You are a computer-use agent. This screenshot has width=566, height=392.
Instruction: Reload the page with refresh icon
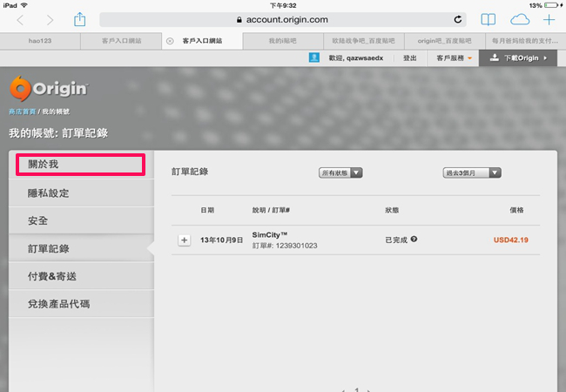(458, 19)
